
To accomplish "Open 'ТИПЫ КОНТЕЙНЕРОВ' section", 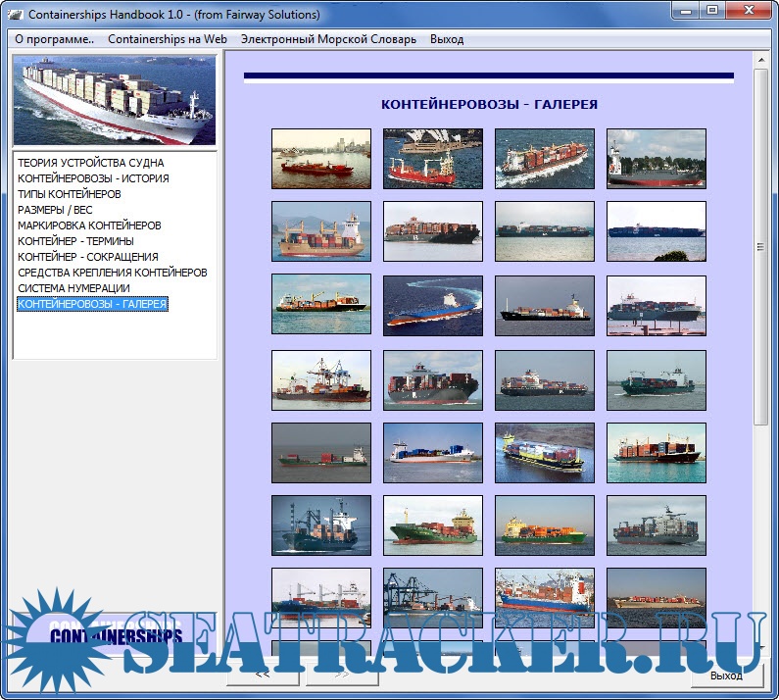I will pos(69,194).
